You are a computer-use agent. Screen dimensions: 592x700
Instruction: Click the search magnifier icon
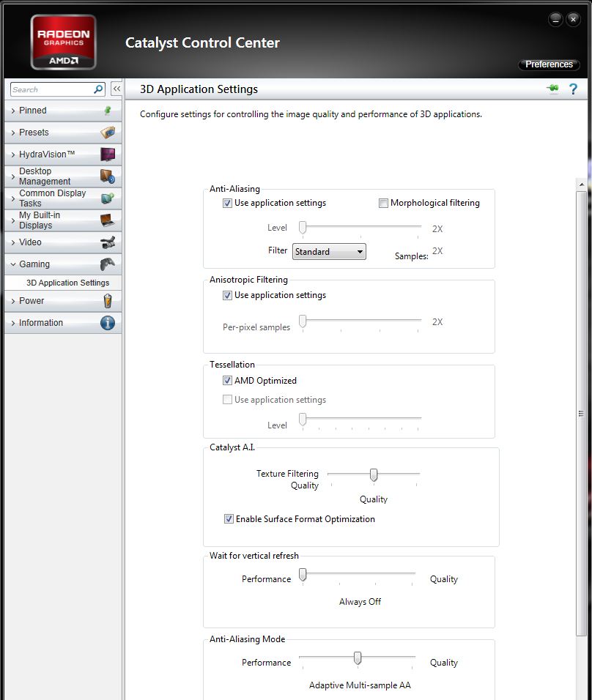click(x=98, y=89)
